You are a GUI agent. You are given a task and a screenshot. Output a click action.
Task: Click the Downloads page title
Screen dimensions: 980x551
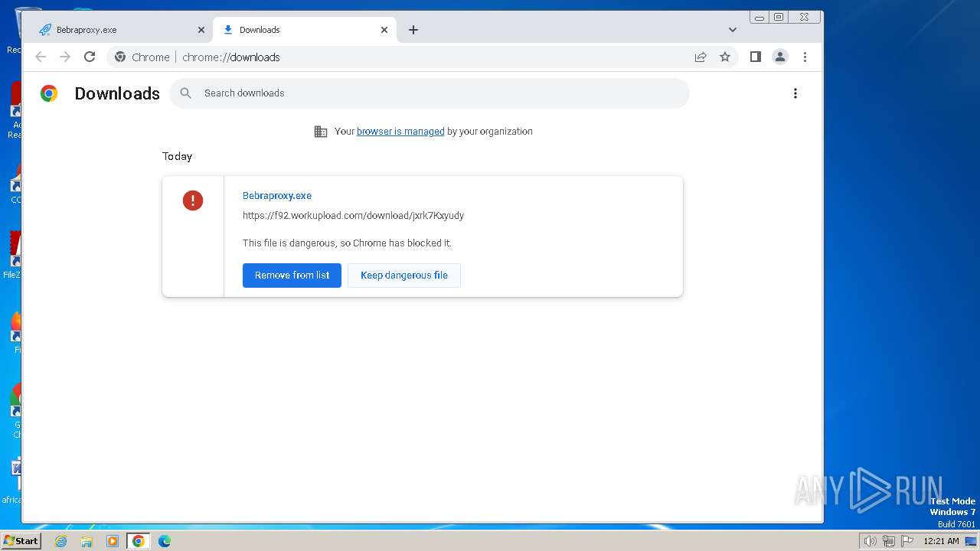pos(117,93)
